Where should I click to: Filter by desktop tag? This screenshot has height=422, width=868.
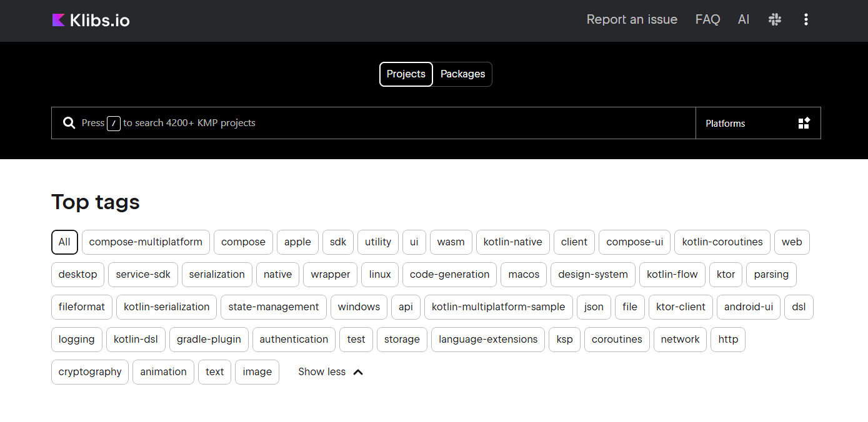(78, 275)
